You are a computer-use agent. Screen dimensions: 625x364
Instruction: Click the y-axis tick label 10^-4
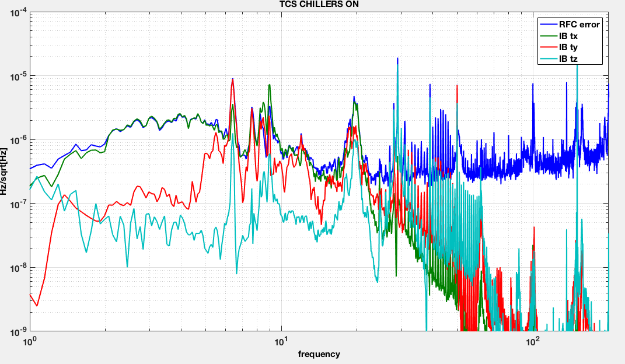pyautogui.click(x=18, y=13)
